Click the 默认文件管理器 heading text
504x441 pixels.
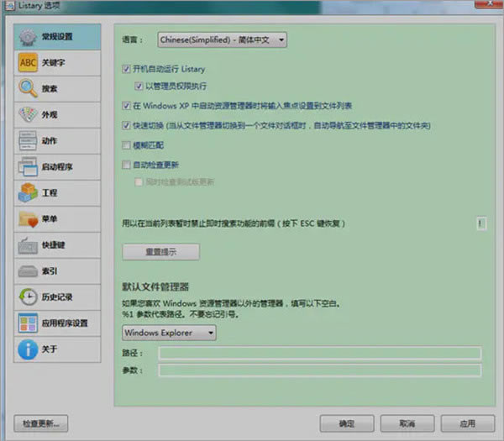[155, 286]
